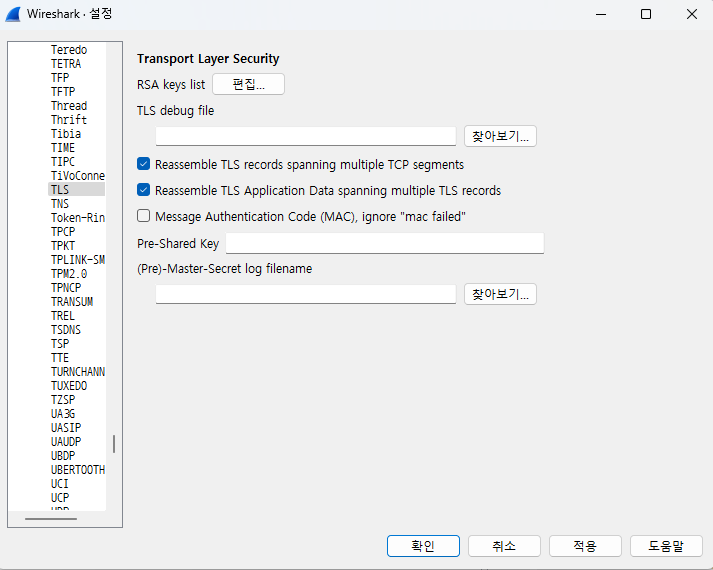This screenshot has width=713, height=570.
Task: Select TNS protocol
Action: (60, 204)
